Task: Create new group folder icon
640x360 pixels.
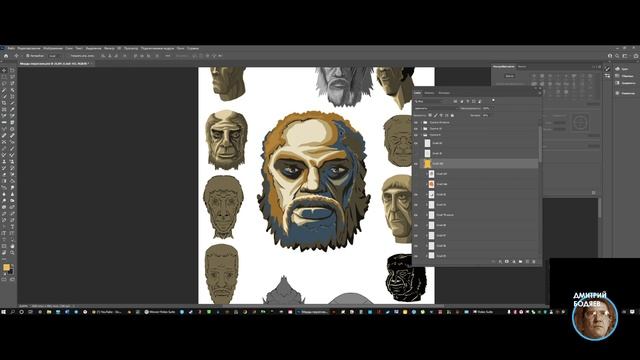Action: coord(520,261)
